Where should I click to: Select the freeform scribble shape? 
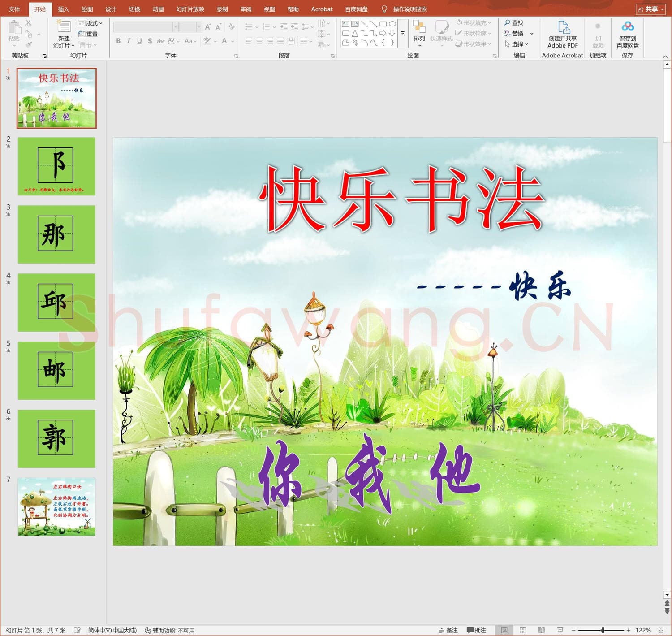(x=355, y=43)
